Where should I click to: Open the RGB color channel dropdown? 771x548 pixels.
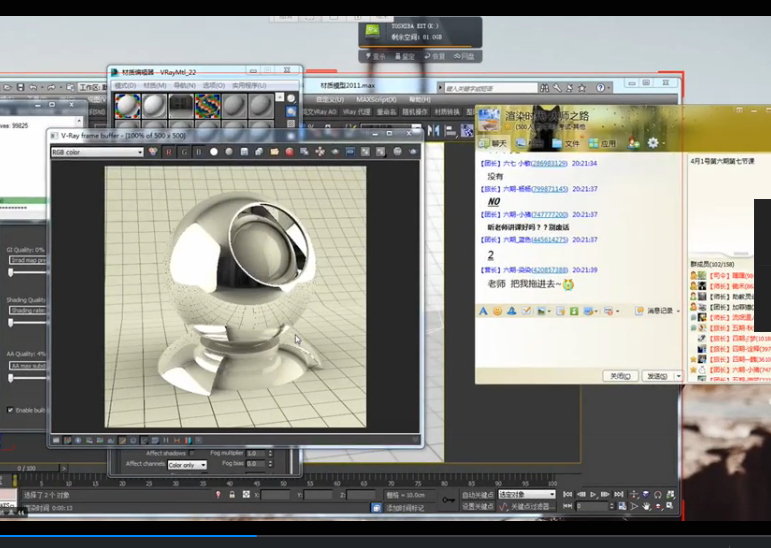pyautogui.click(x=97, y=152)
